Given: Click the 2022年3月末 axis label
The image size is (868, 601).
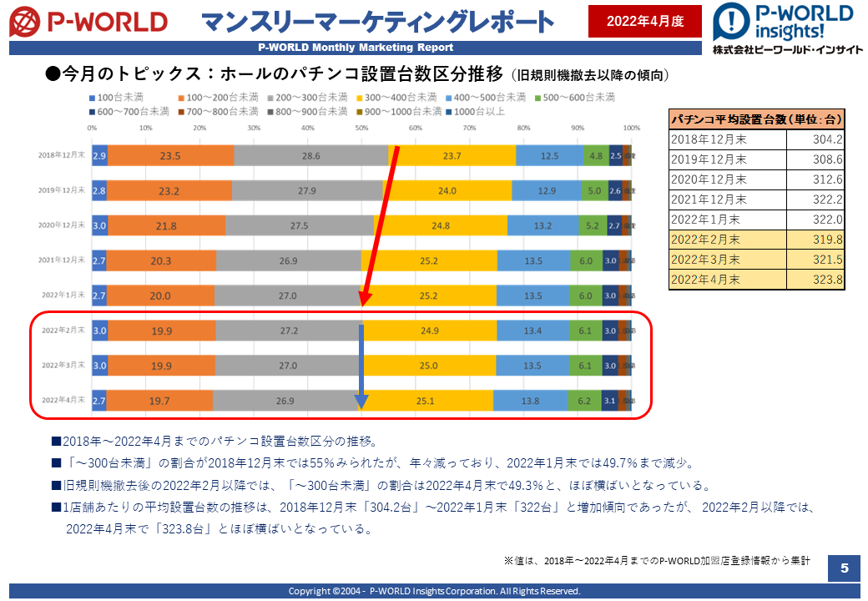Looking at the screenshot, I should pos(63,365).
